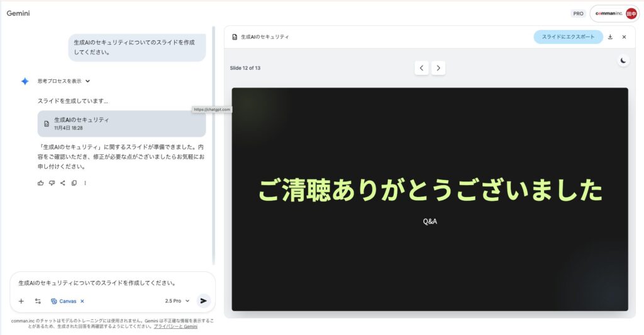The height and width of the screenshot is (335, 644).
Task: Go to the next slide
Action: pyautogui.click(x=438, y=68)
